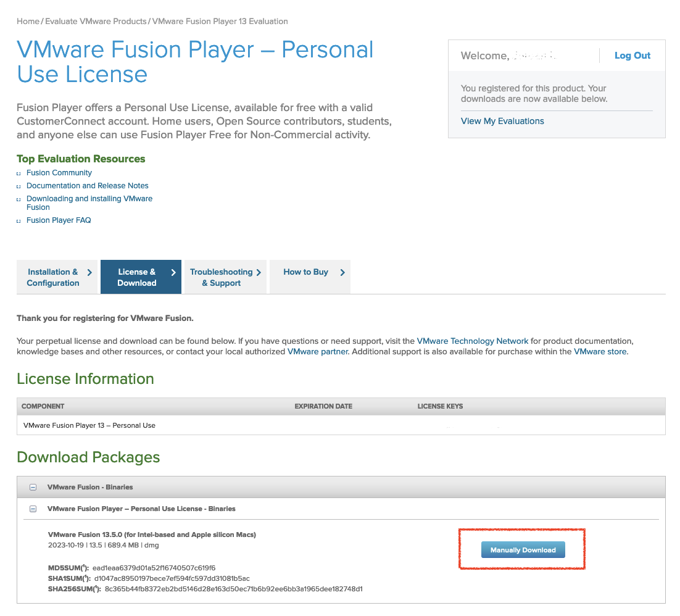This screenshot has height=616, width=680.
Task: Click the chevron arrow on How to Buy tab
Action: [x=342, y=272]
